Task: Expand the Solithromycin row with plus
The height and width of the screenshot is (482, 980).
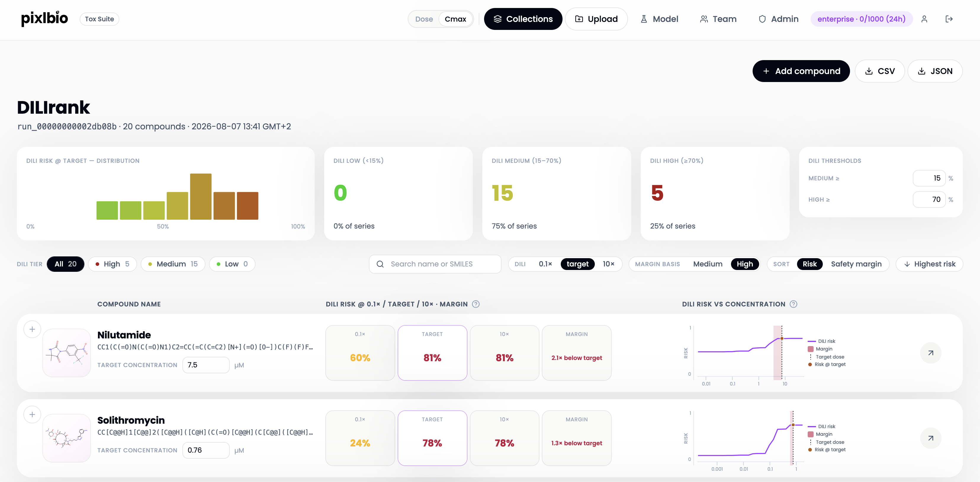Action: coord(32,415)
